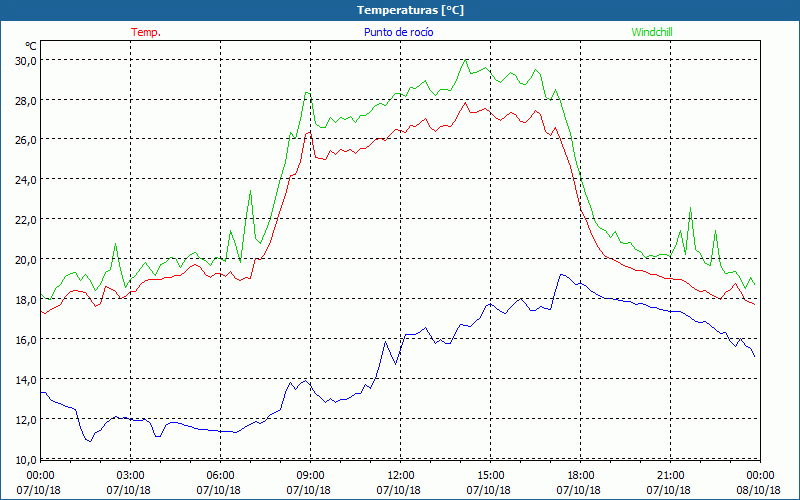Click the 06:00 time axis label
800x500 pixels.
[x=220, y=476]
